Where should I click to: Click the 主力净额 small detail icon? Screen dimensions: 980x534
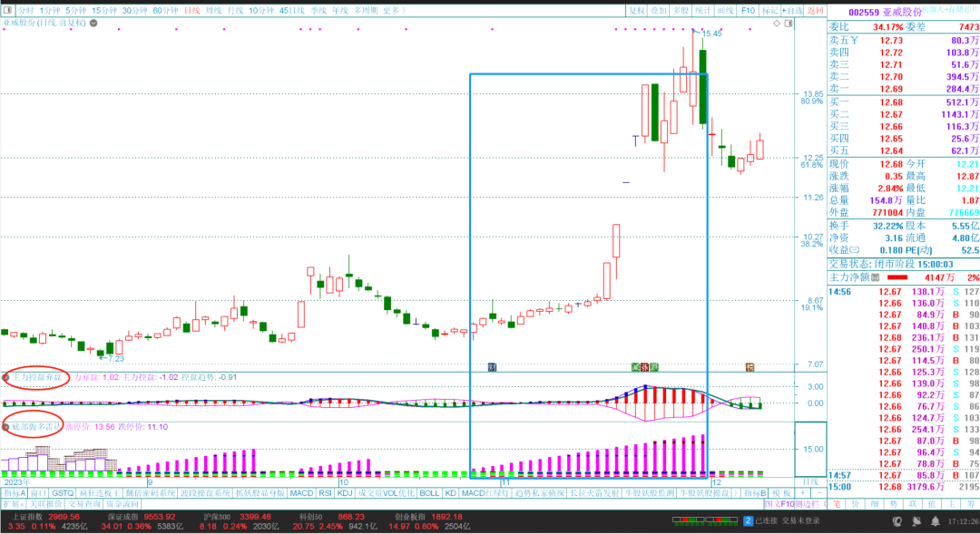click(x=876, y=277)
